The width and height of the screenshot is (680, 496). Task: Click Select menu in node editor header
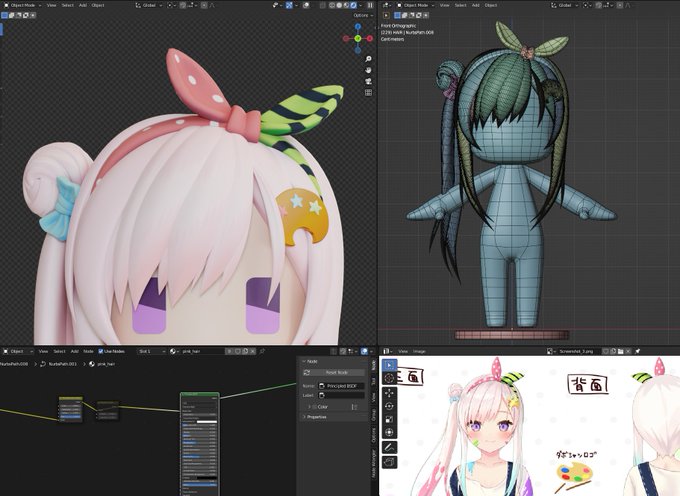[59, 351]
